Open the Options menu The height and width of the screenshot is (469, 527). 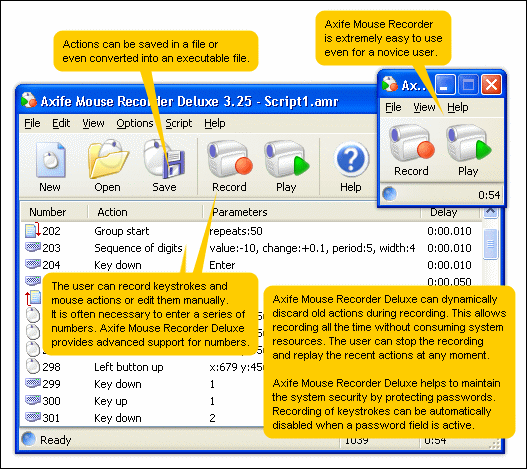[x=135, y=123]
